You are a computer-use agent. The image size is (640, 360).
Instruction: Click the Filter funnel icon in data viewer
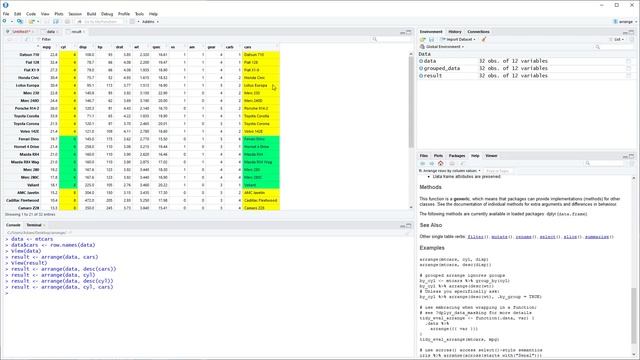[x=39, y=39]
